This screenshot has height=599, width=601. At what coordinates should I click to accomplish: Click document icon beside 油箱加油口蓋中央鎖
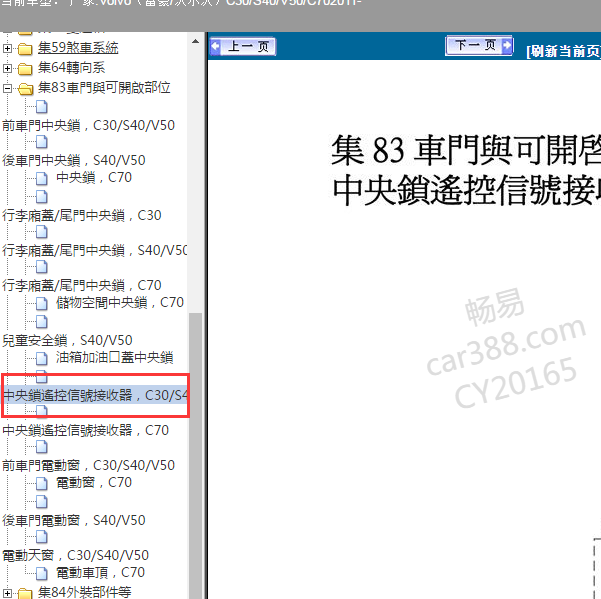[x=41, y=358]
